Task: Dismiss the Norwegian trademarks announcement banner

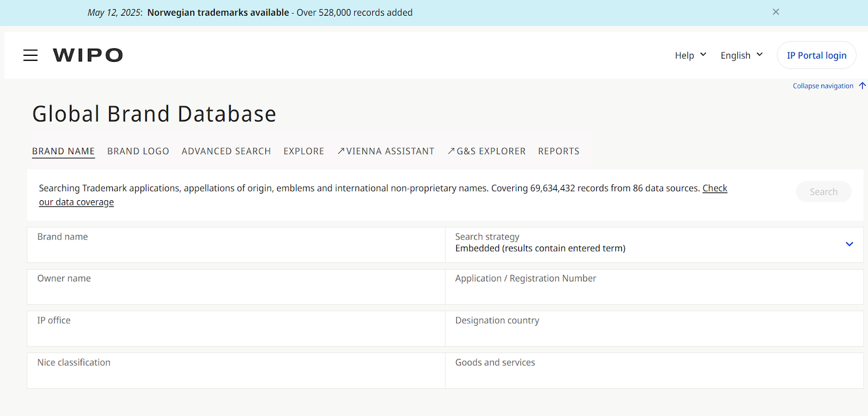Action: [x=776, y=12]
